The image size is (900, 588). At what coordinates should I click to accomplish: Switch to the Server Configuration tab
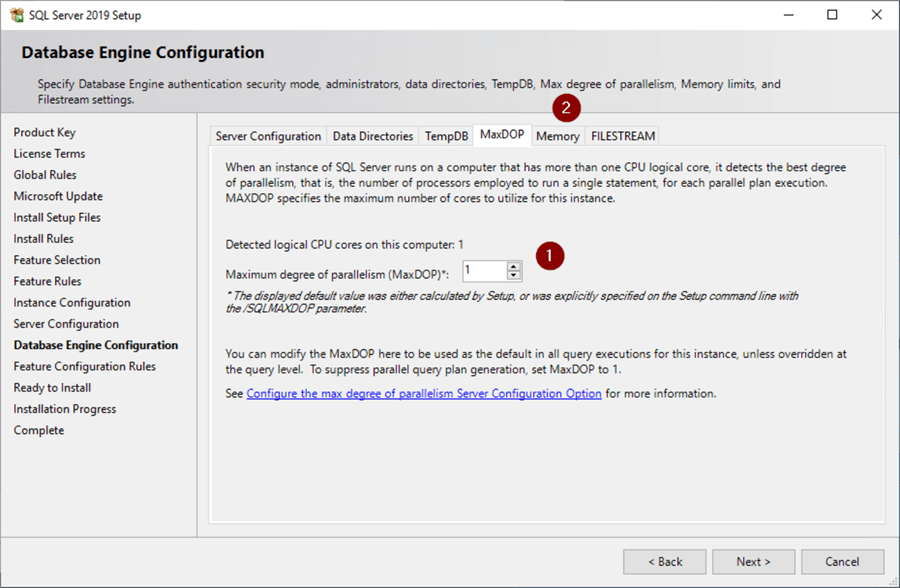point(268,136)
